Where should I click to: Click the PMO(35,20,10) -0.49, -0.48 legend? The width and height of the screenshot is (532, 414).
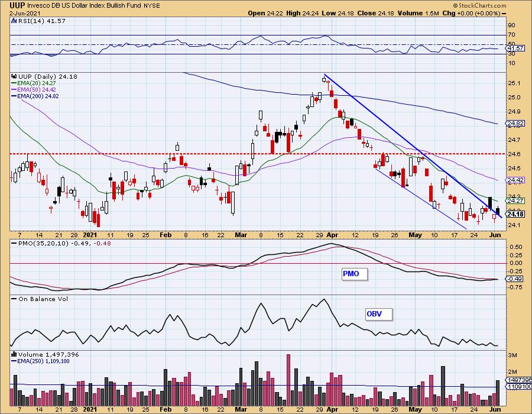point(61,243)
